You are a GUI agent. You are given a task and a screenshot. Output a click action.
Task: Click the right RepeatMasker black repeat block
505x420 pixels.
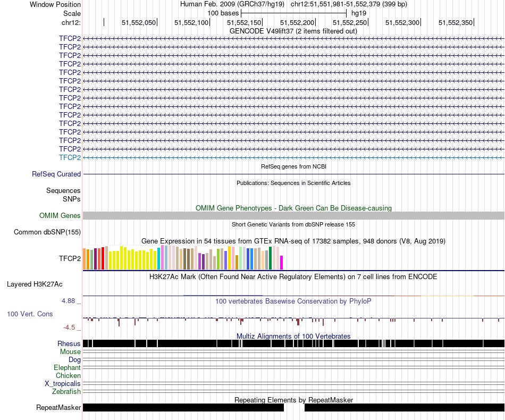pyautogui.click(x=405, y=408)
